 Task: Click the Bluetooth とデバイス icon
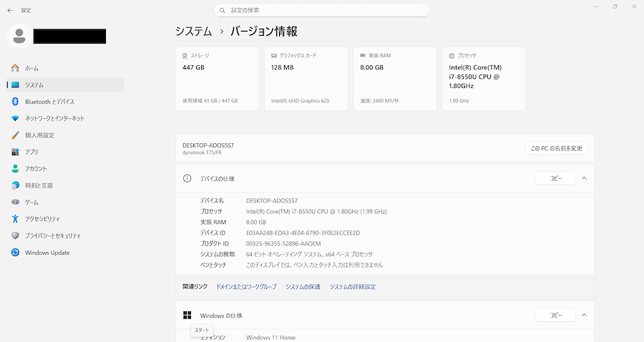pos(15,102)
